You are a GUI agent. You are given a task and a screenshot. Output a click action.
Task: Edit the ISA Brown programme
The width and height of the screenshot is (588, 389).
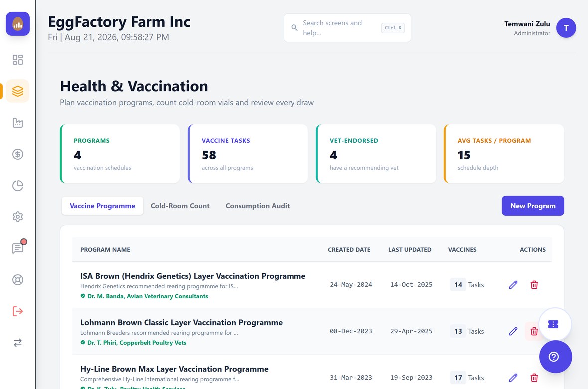pyautogui.click(x=513, y=285)
